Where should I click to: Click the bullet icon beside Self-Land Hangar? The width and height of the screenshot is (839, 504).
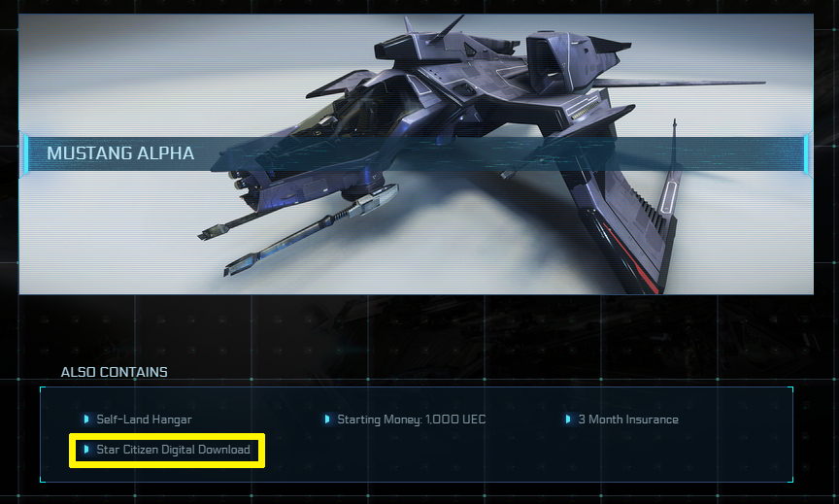pos(86,419)
